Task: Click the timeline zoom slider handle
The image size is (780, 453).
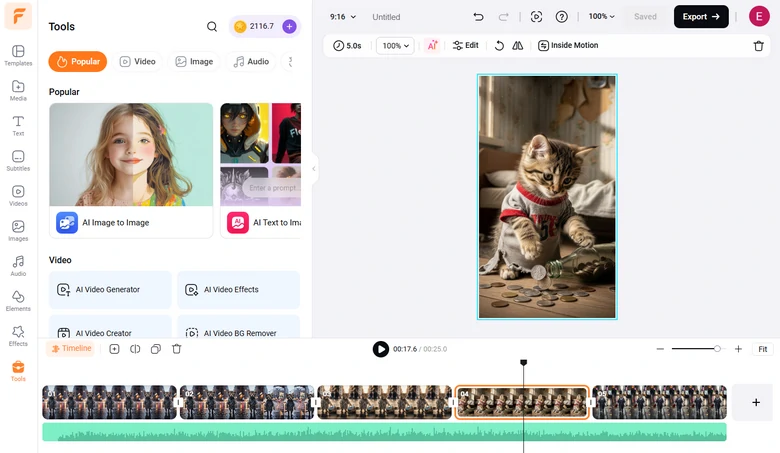Action: coord(717,349)
